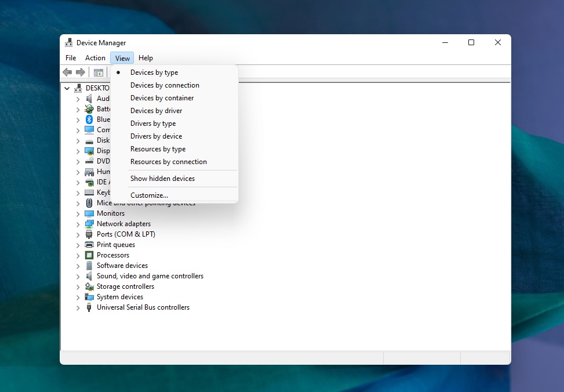Toggle Show hidden devices
Viewport: 564px width, 392px height.
[x=162, y=179]
